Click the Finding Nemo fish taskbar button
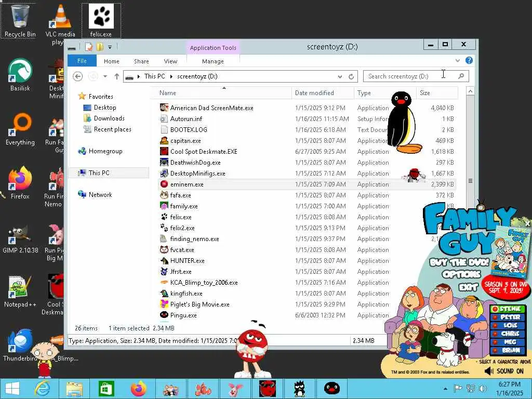The width and height of the screenshot is (532, 399). click(x=203, y=389)
